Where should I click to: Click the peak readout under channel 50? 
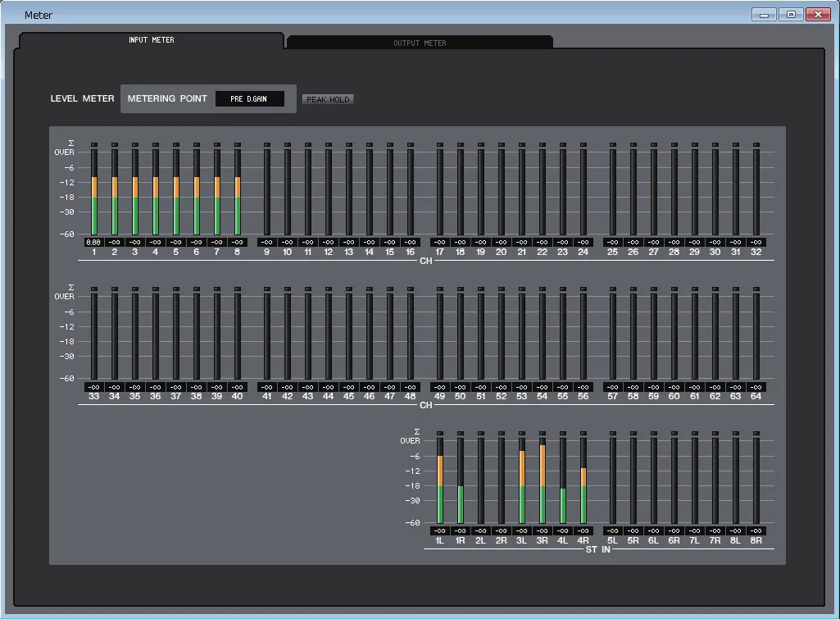pos(461,387)
